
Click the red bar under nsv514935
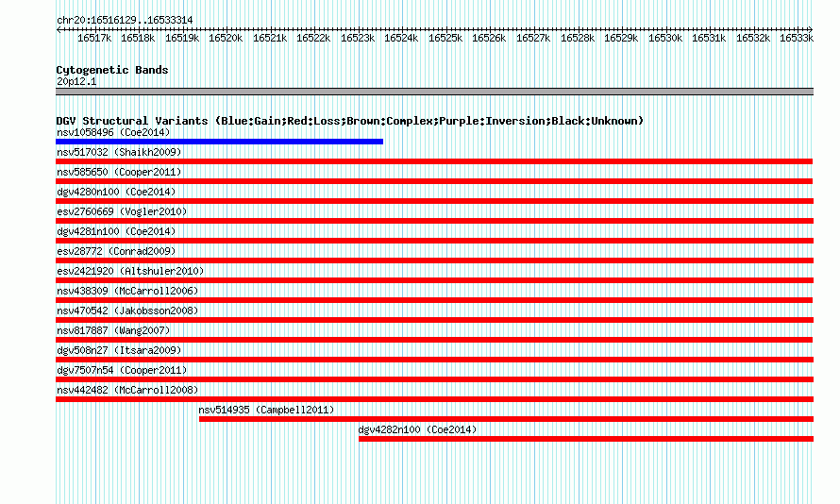pyautogui.click(x=506, y=419)
